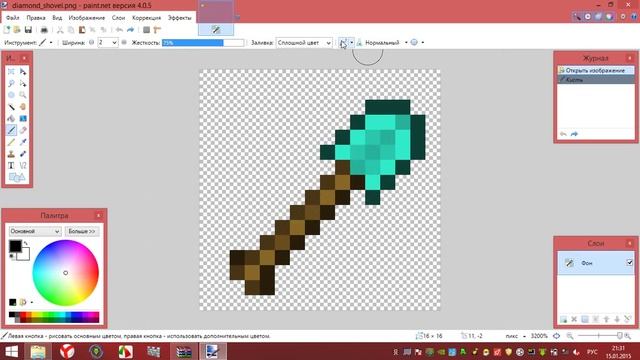Open the Изображение menu
The width and height of the screenshot is (640, 360).
tap(87, 18)
